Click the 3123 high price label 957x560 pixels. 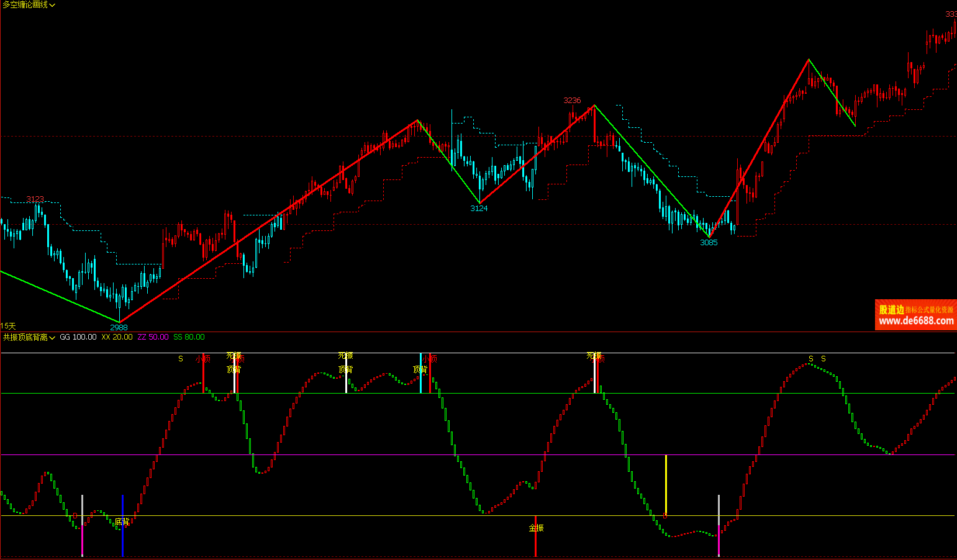pos(35,199)
